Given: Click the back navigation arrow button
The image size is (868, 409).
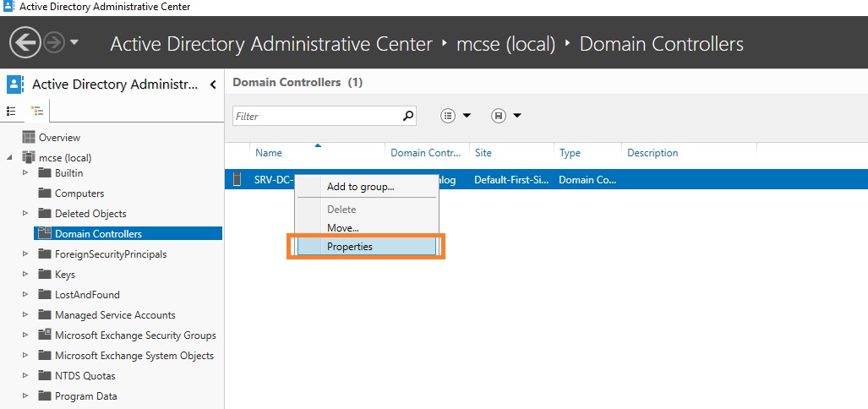Looking at the screenshot, I should click(25, 43).
